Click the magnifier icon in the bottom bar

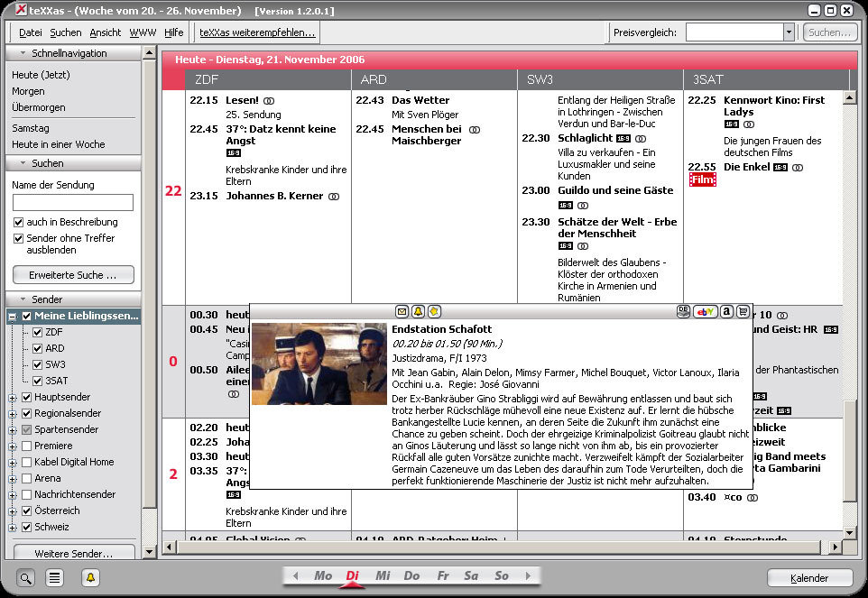click(x=25, y=578)
